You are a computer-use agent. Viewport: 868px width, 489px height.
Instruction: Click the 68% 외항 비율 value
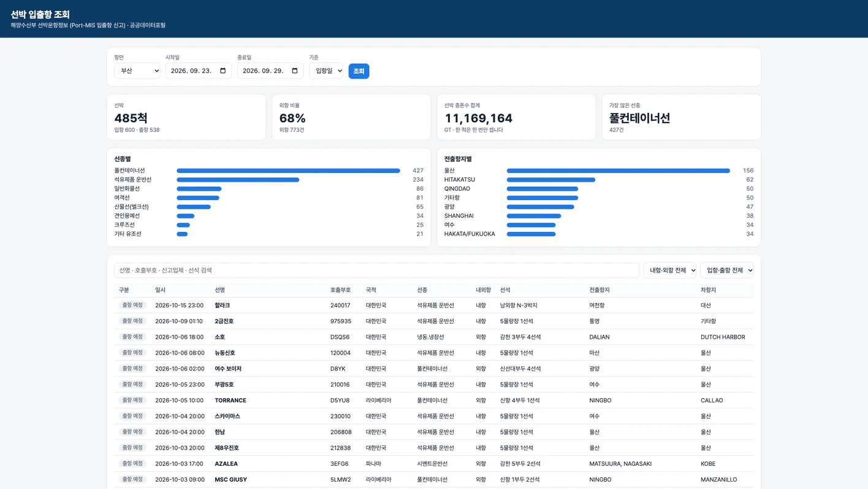(x=292, y=118)
